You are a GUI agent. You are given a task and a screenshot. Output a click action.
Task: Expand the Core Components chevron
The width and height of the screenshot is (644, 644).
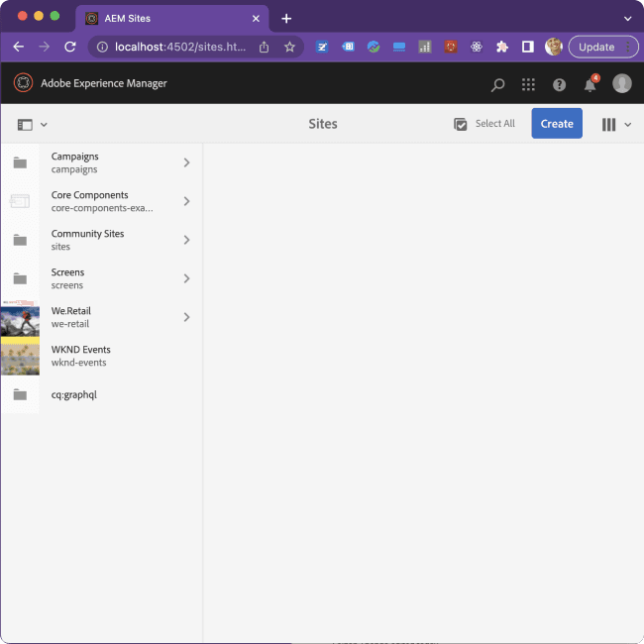(x=186, y=201)
